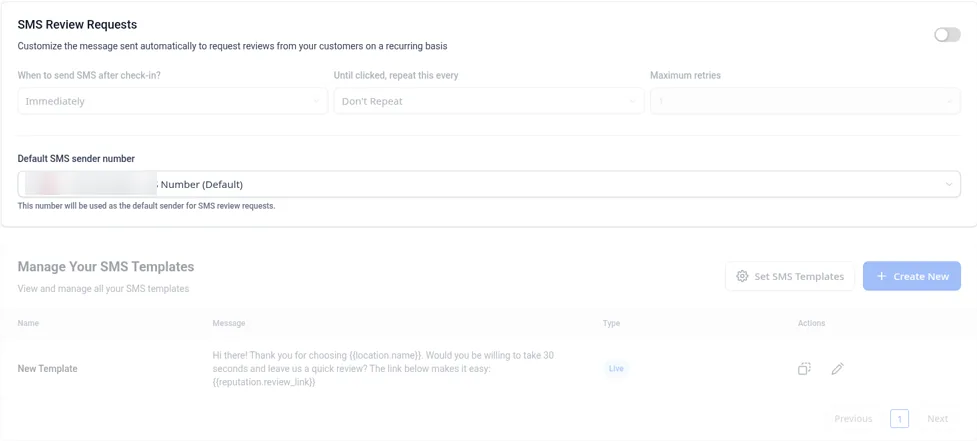
Task: Go to the Previous page
Action: (x=853, y=419)
